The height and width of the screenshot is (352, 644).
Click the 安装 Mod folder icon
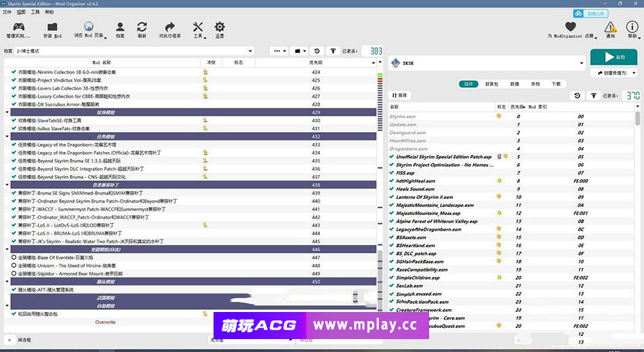(52, 27)
